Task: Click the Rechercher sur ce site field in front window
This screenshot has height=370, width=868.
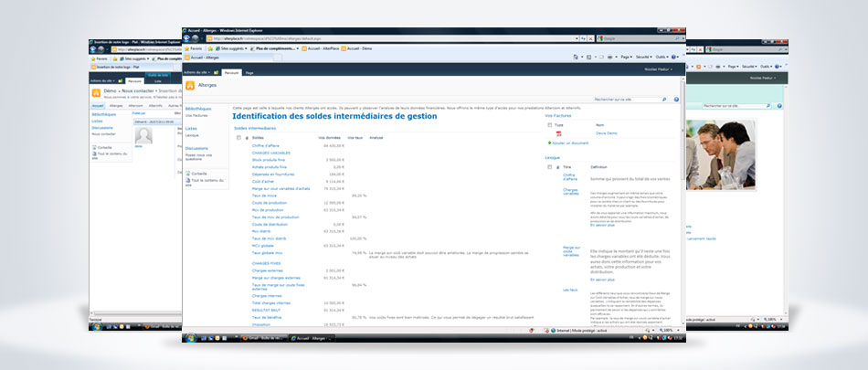Action: (626, 100)
